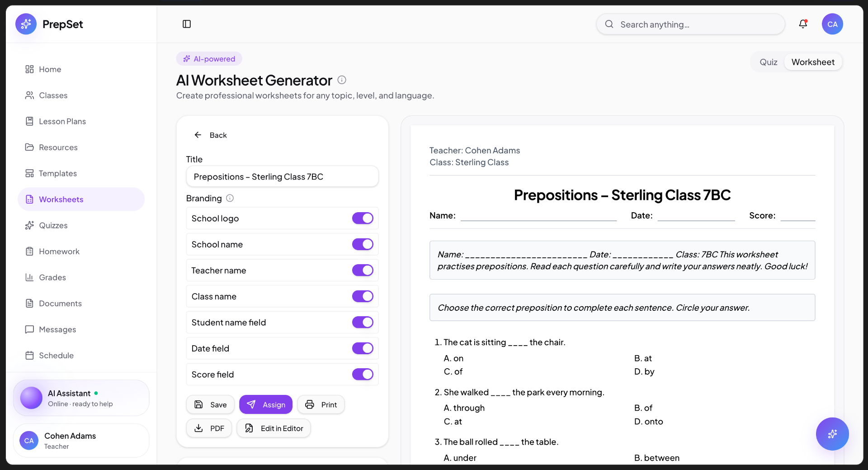Disable the Teacher name toggle
The width and height of the screenshot is (868, 470).
363,271
